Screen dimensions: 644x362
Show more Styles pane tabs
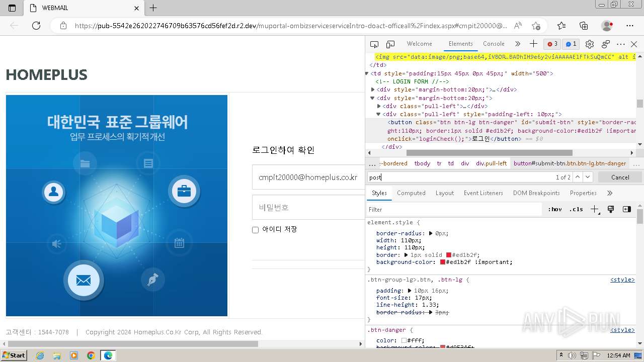click(x=610, y=193)
